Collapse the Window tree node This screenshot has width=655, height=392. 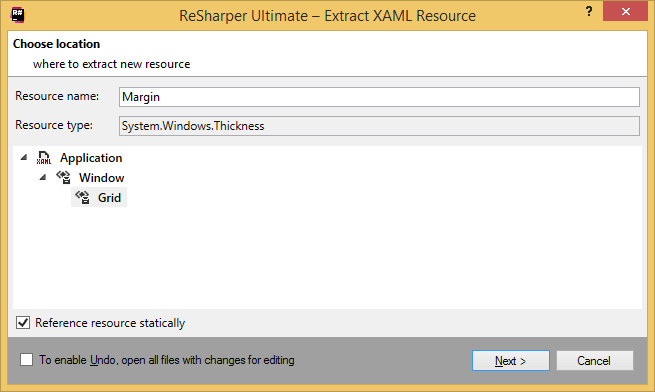click(43, 177)
